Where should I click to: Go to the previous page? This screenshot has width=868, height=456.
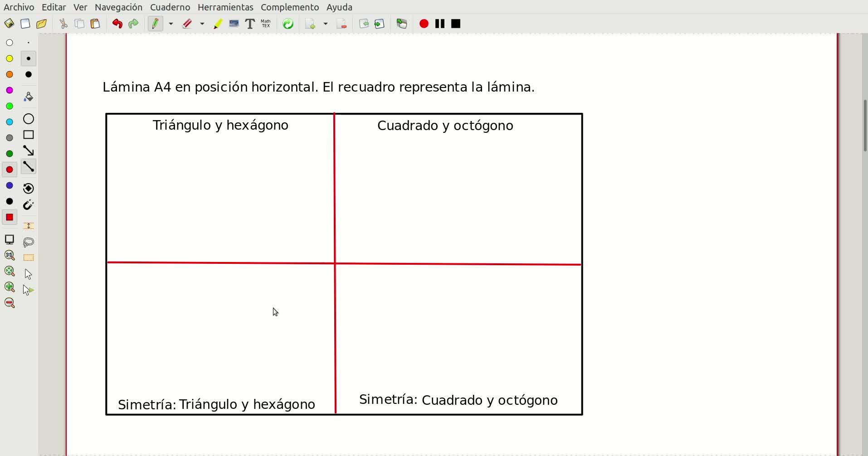click(x=364, y=24)
